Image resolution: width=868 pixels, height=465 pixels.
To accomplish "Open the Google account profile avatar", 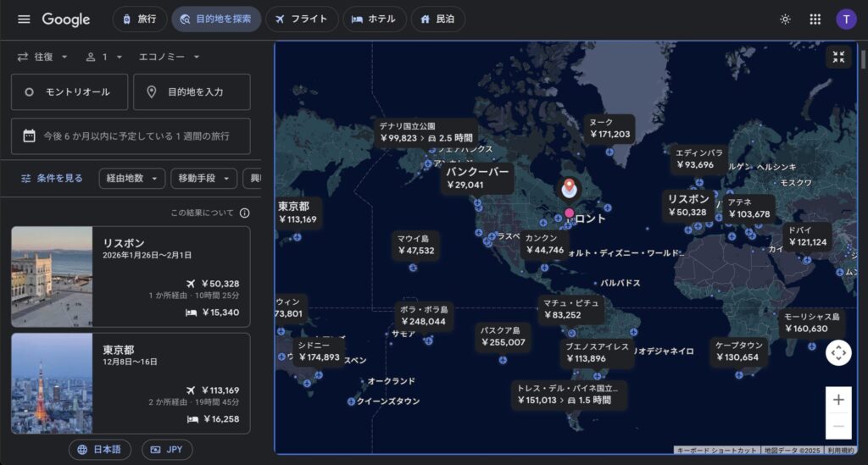I will (846, 19).
